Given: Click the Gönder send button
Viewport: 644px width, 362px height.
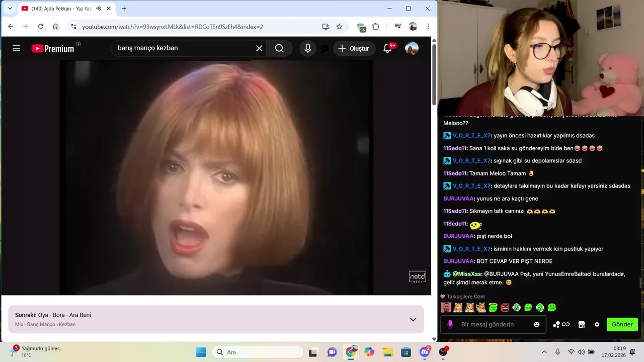Looking at the screenshot, I should point(622,324).
